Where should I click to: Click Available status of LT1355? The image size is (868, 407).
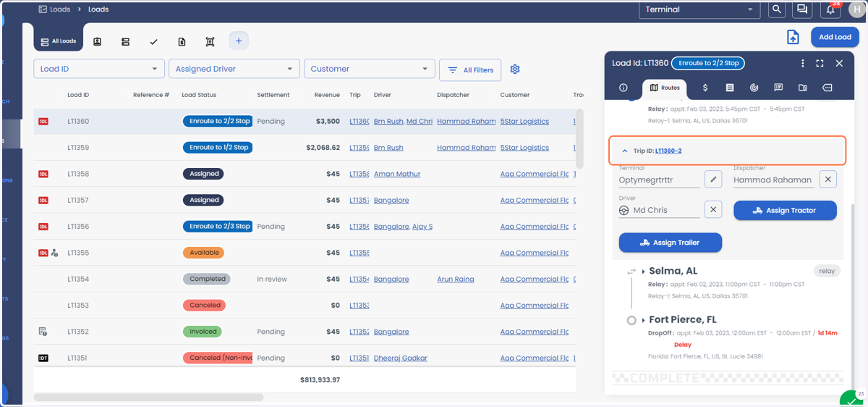coord(203,253)
